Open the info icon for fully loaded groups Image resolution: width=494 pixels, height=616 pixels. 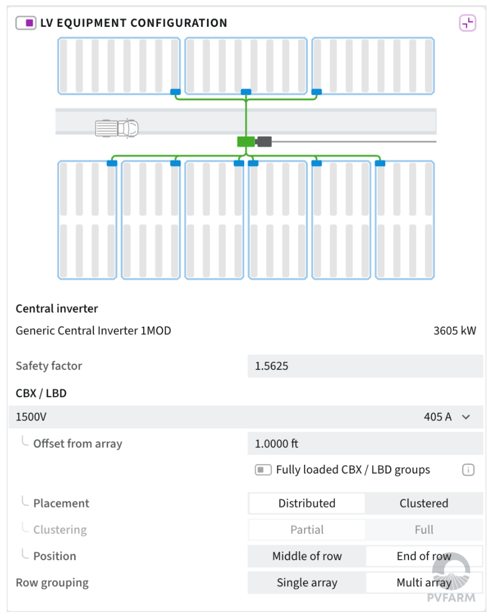coord(468,470)
